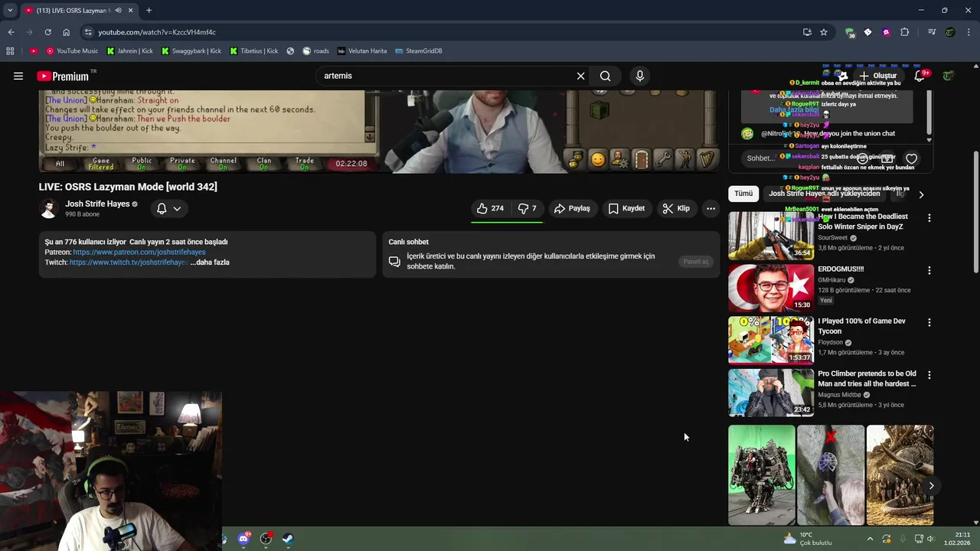Open Jahrein | Kick bookmark
Viewport: 980px width, 551px height.
pos(130,51)
